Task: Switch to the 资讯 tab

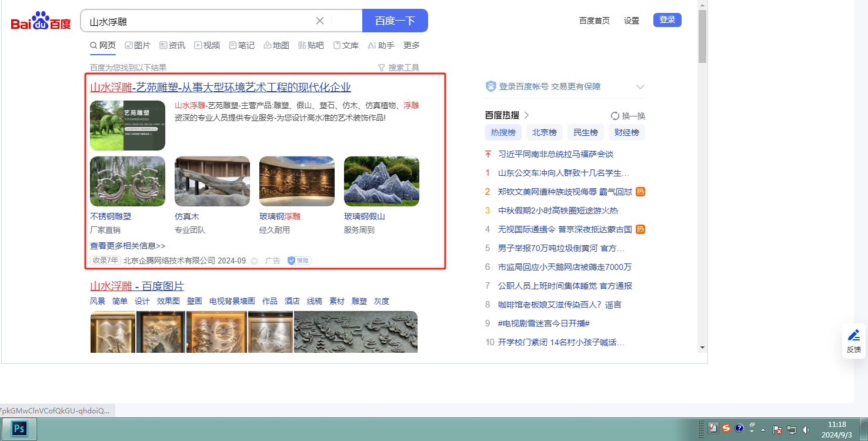Action: click(172, 45)
